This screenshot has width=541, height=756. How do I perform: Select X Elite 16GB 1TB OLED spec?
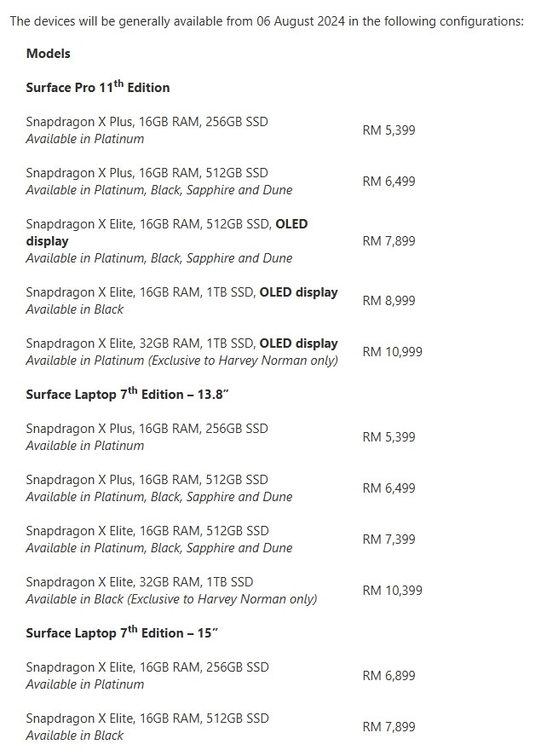tap(181, 292)
